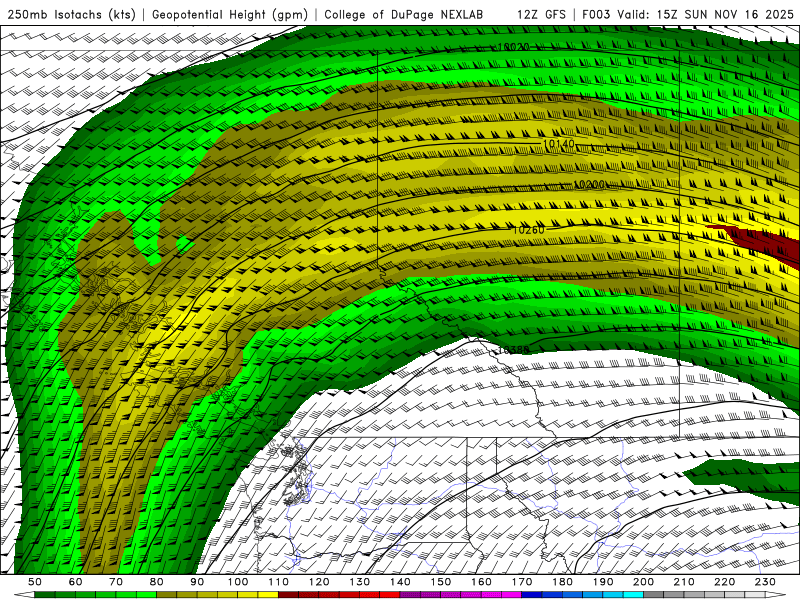This screenshot has height=600, width=800.
Task: Click the 70 value on the legend
Action: 116,582
